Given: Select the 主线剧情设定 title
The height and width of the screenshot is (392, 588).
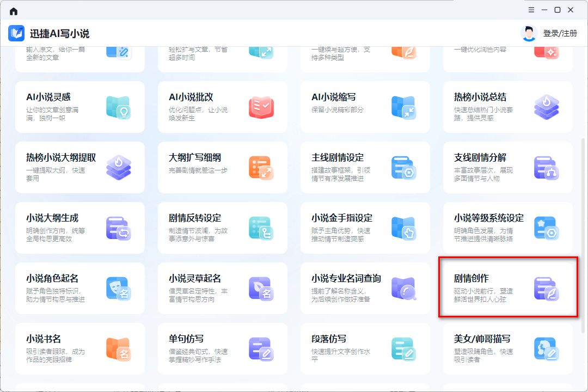Looking at the screenshot, I should pos(338,157).
